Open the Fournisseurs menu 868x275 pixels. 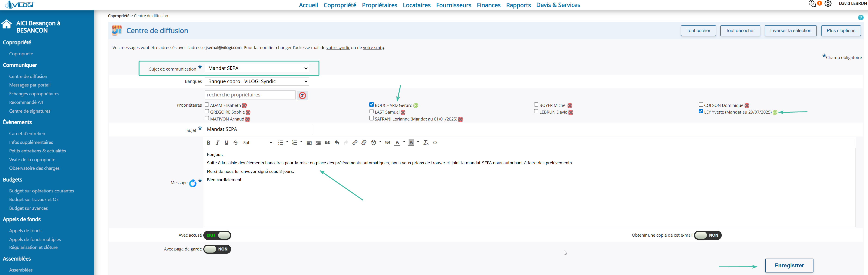[454, 5]
